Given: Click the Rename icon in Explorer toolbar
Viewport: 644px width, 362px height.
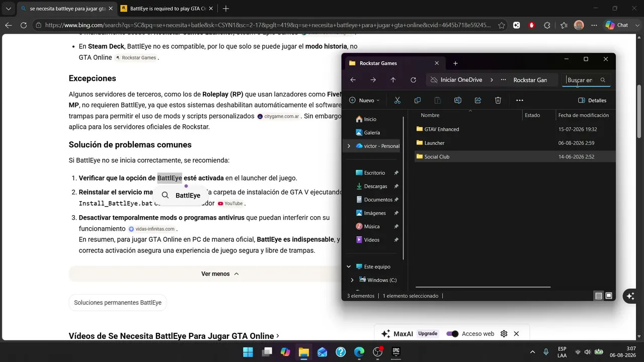Looking at the screenshot, I should coord(458,101).
